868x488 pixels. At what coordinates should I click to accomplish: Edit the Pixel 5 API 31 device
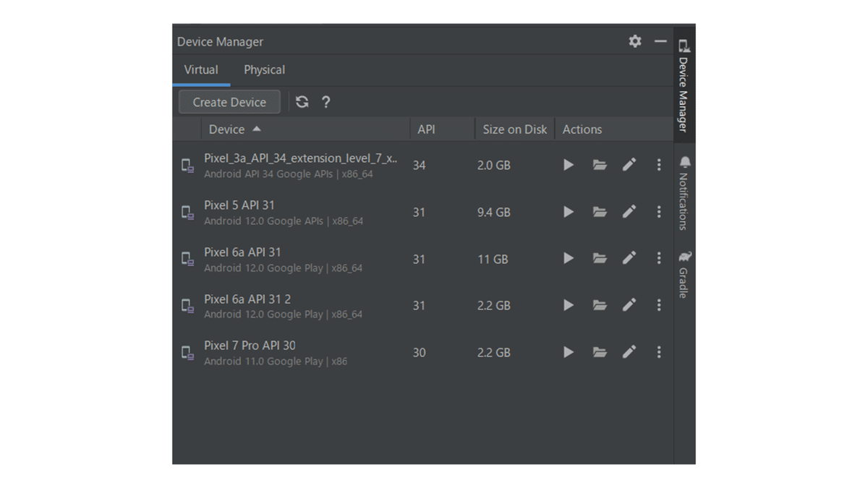pyautogui.click(x=629, y=212)
